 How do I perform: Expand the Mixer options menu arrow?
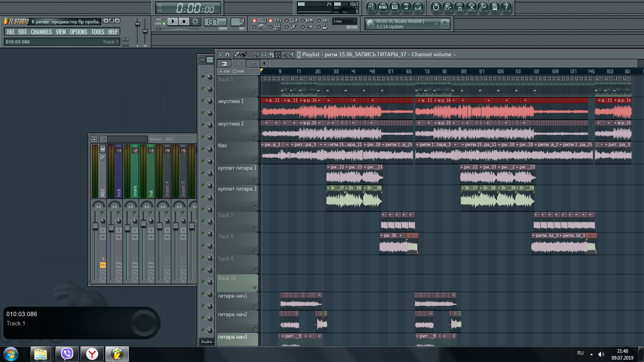[x=94, y=139]
